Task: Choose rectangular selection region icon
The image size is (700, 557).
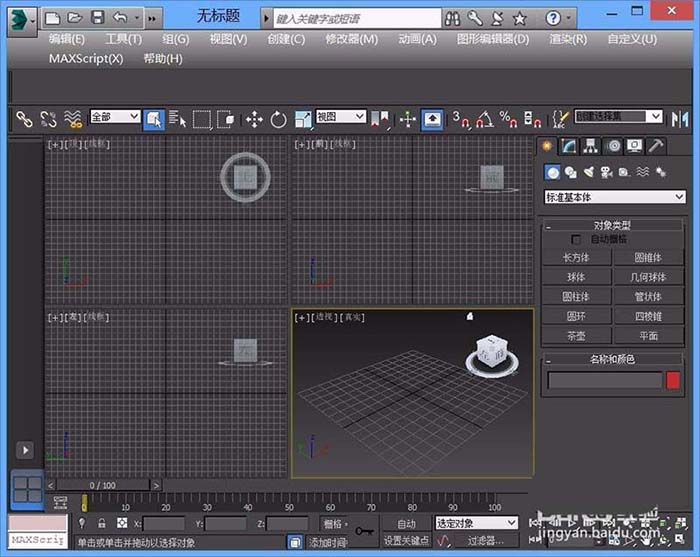Action: click(202, 120)
